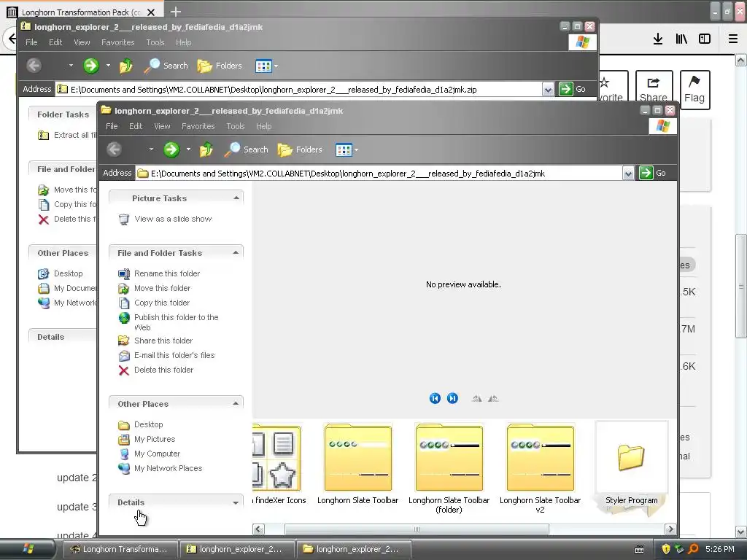Click Back arrow in front explorer window
Image resolution: width=747 pixels, height=560 pixels.
(x=114, y=149)
